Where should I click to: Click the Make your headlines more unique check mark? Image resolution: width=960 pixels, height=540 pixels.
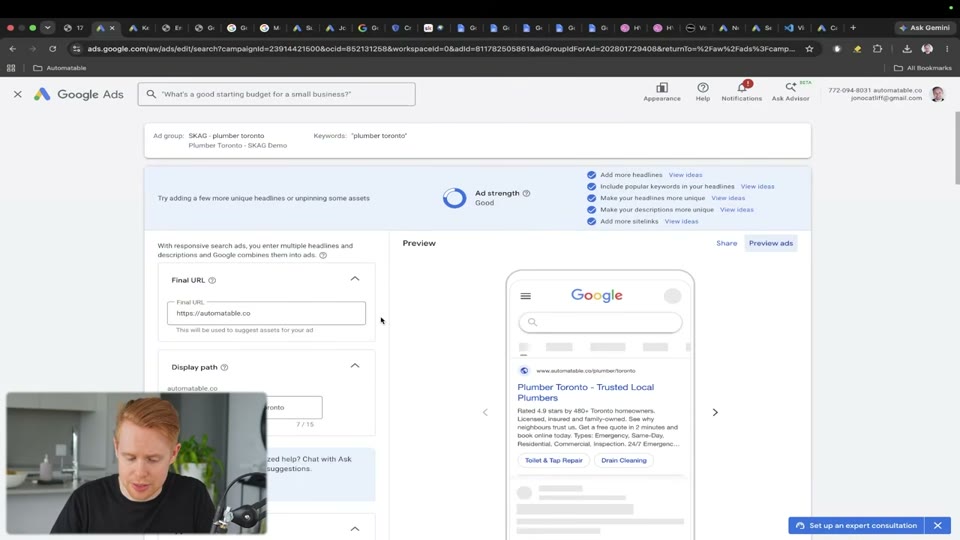coord(591,198)
